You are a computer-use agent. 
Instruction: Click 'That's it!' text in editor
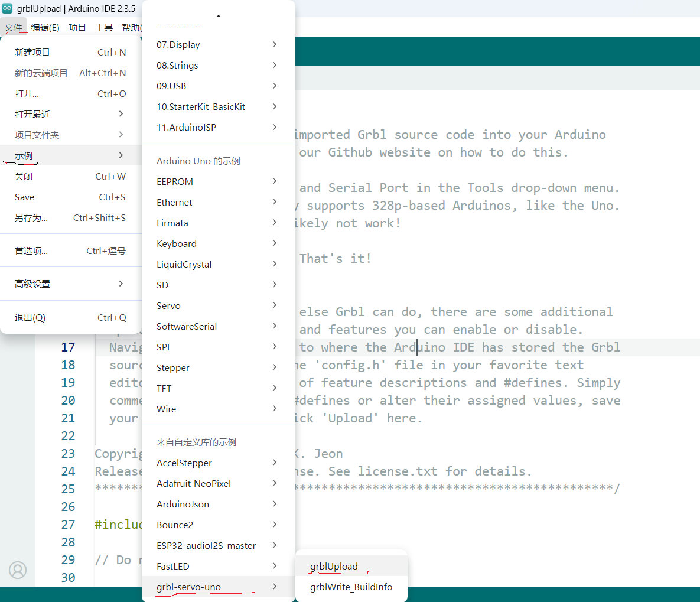[336, 259]
